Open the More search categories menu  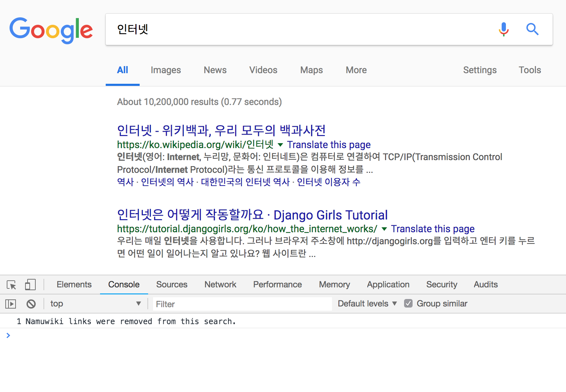tap(356, 70)
